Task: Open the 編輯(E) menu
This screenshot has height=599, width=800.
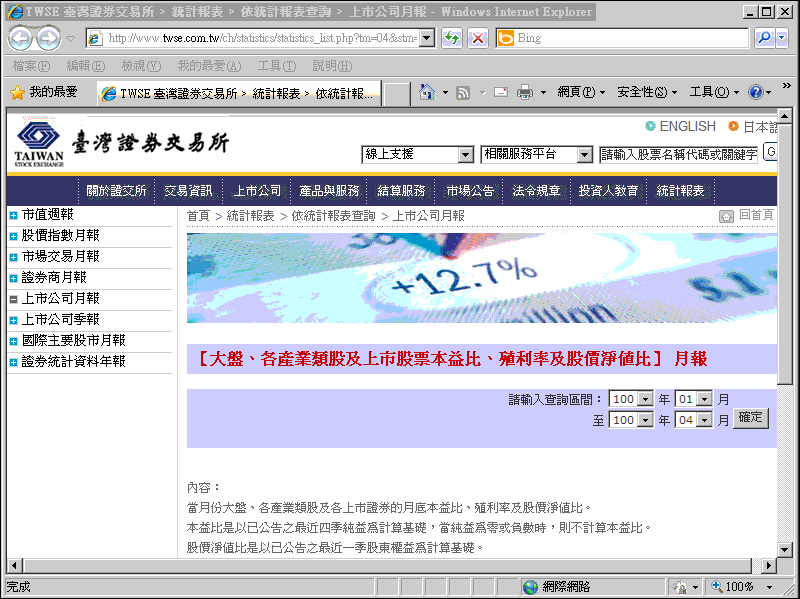Action: click(x=86, y=66)
